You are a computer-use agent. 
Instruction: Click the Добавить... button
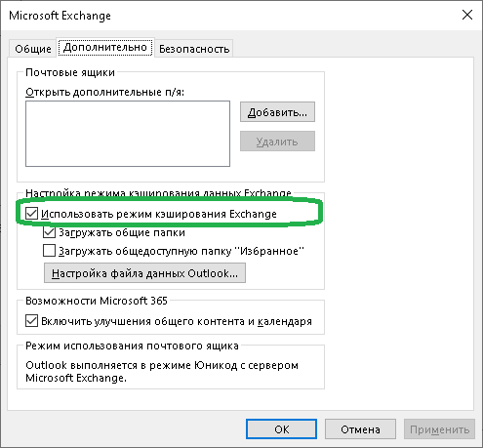point(277,112)
